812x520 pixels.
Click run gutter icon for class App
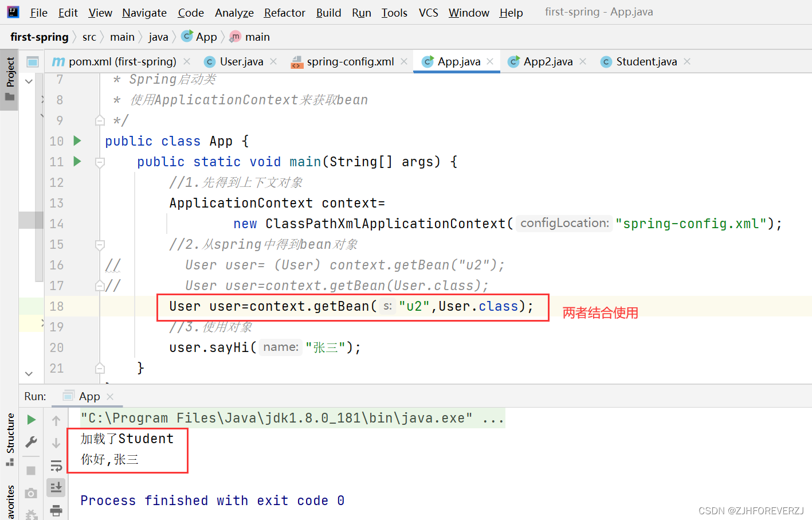[77, 140]
